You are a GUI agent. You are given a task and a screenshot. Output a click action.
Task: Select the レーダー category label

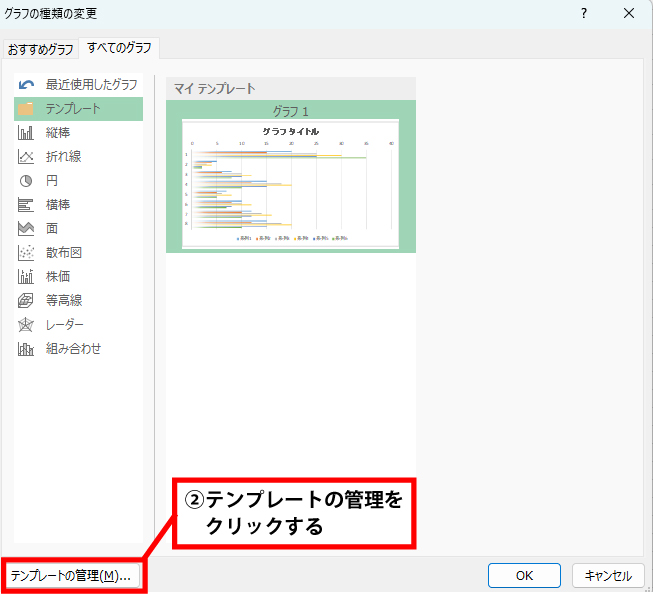coord(65,325)
